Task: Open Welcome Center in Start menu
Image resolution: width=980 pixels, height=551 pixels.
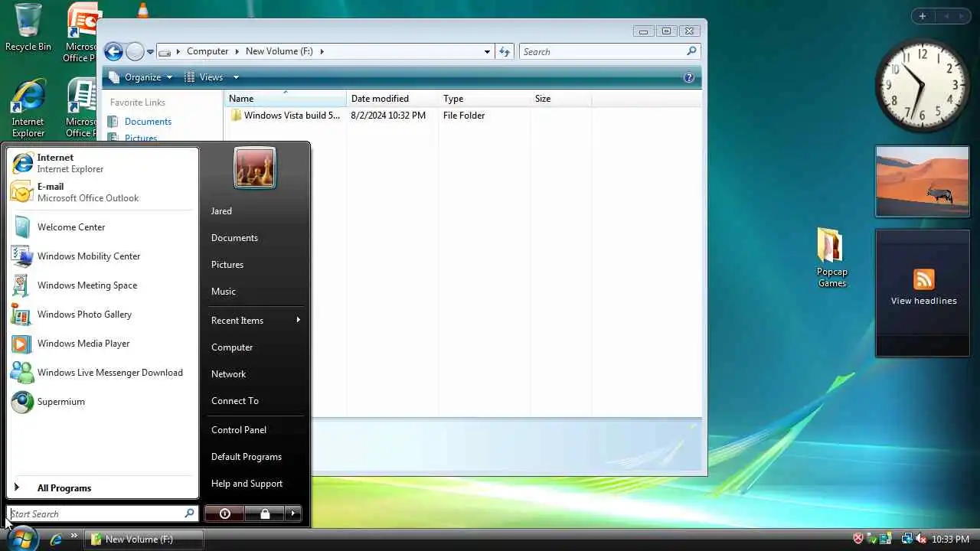Action: [103, 227]
